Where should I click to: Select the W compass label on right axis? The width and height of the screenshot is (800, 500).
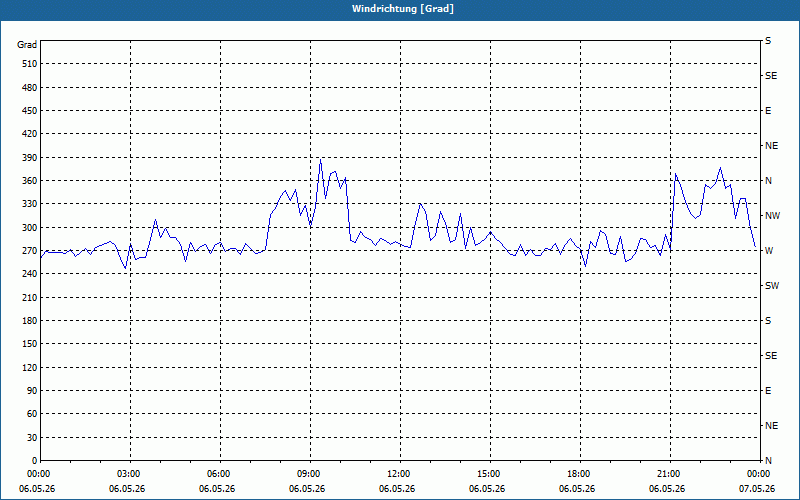pos(769,251)
